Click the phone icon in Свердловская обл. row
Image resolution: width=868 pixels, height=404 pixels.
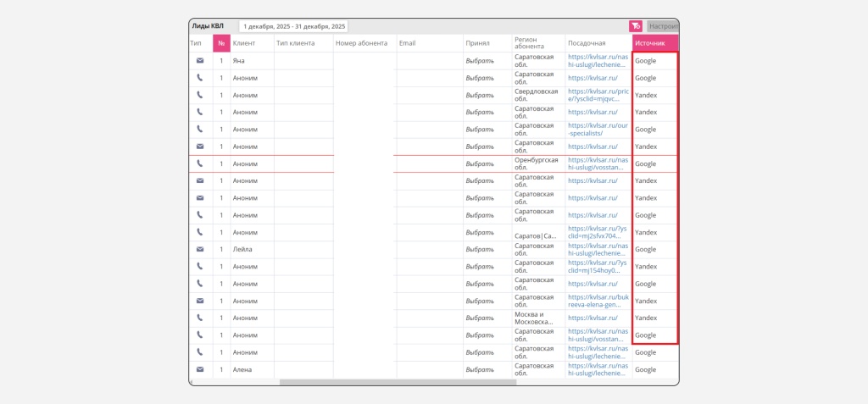pyautogui.click(x=200, y=95)
